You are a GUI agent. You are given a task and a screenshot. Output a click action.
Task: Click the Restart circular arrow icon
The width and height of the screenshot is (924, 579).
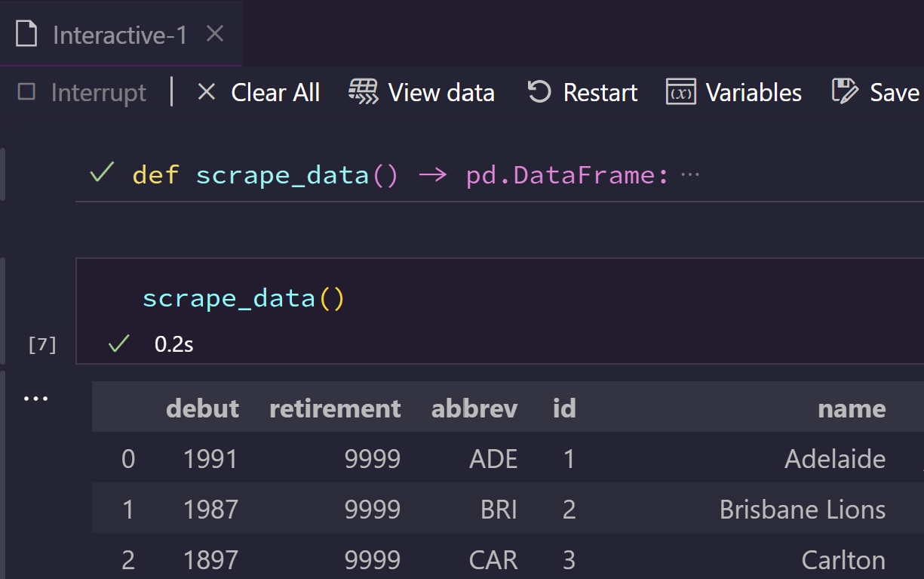[x=539, y=92]
